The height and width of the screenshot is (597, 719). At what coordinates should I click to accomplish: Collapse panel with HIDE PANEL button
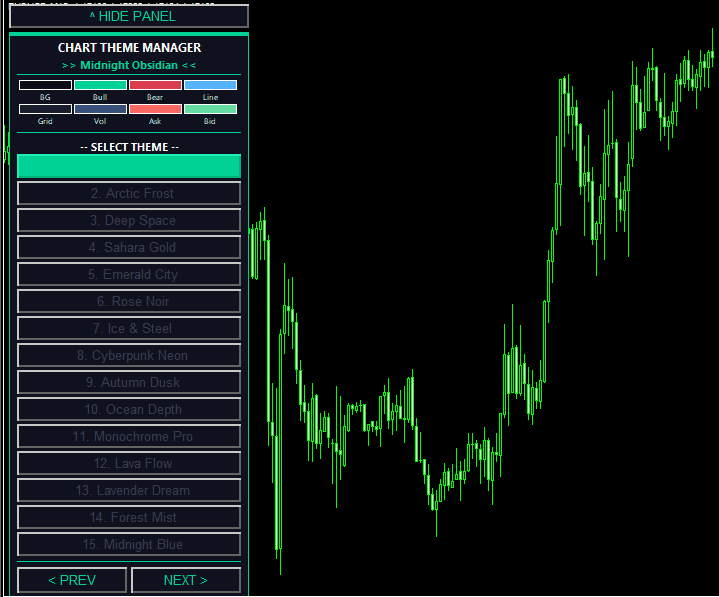[x=128, y=16]
